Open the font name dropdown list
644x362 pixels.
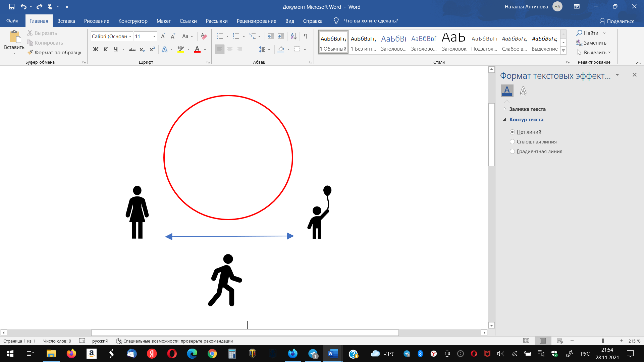(x=130, y=36)
